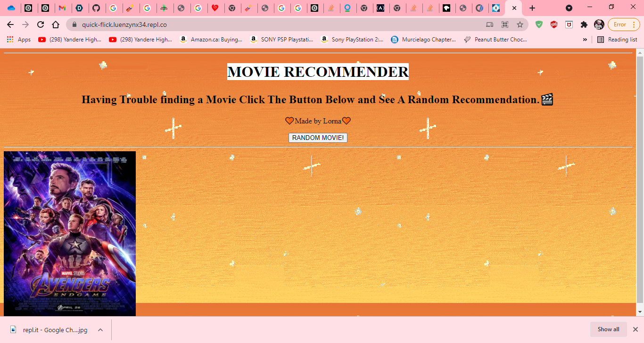Screen dimensions: 644x343
Task: Switch to the red heart tab
Action: [215, 8]
